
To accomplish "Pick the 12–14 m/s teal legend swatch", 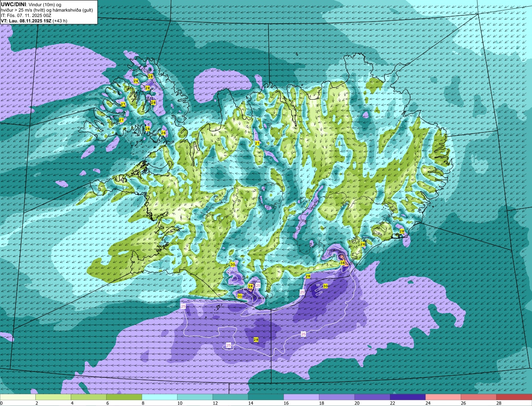I will 231,397.
